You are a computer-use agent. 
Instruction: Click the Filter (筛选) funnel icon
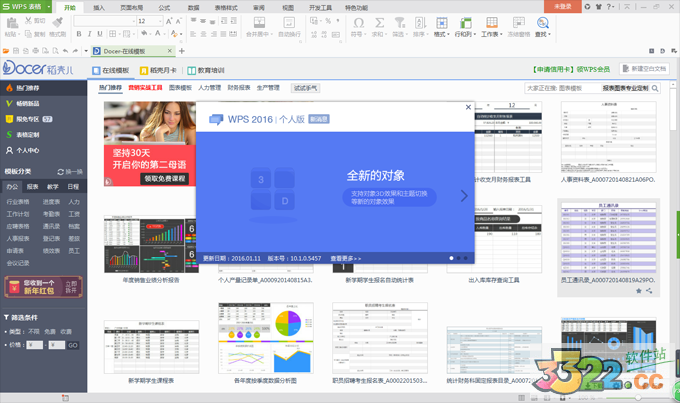tap(399, 23)
